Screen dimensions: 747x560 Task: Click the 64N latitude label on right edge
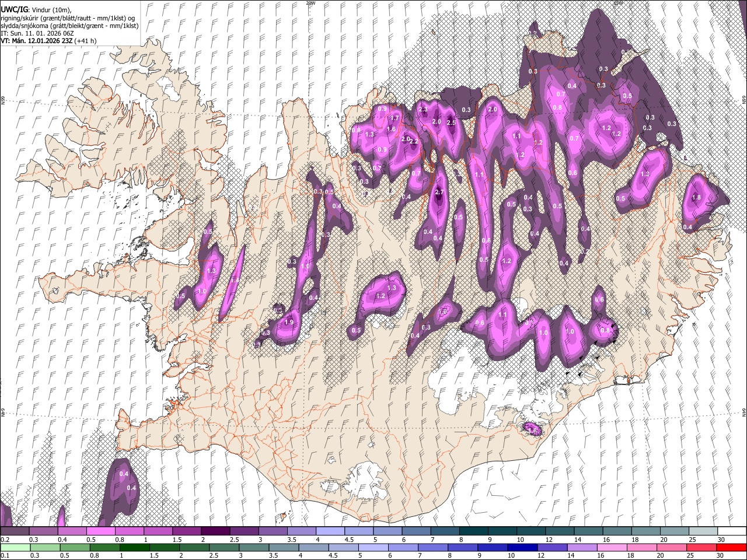pos(744,412)
